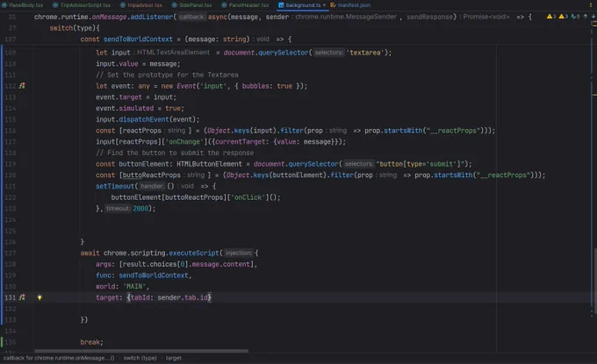Click line number 121 in the gutter
Image resolution: width=597 pixels, height=364 pixels.
(11, 186)
